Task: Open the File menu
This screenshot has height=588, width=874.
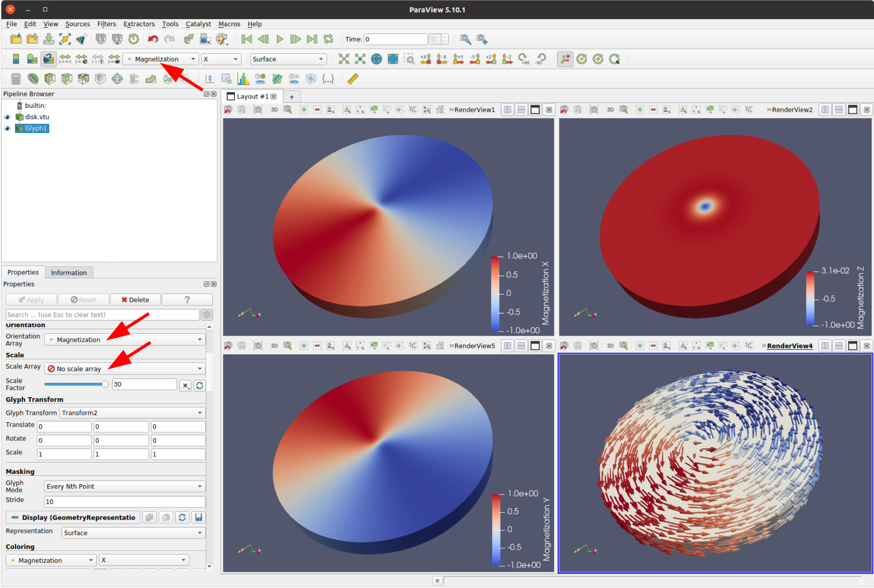Action: 11,24
